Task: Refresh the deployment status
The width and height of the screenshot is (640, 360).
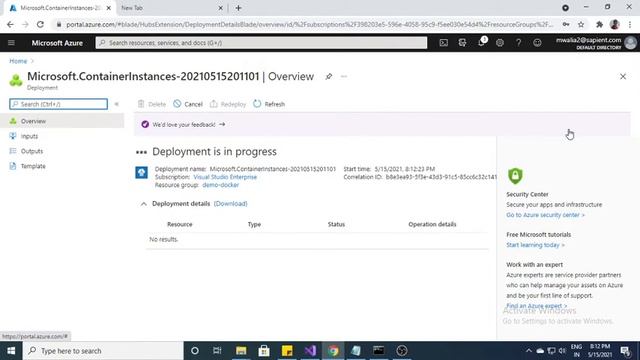Action: click(x=269, y=104)
